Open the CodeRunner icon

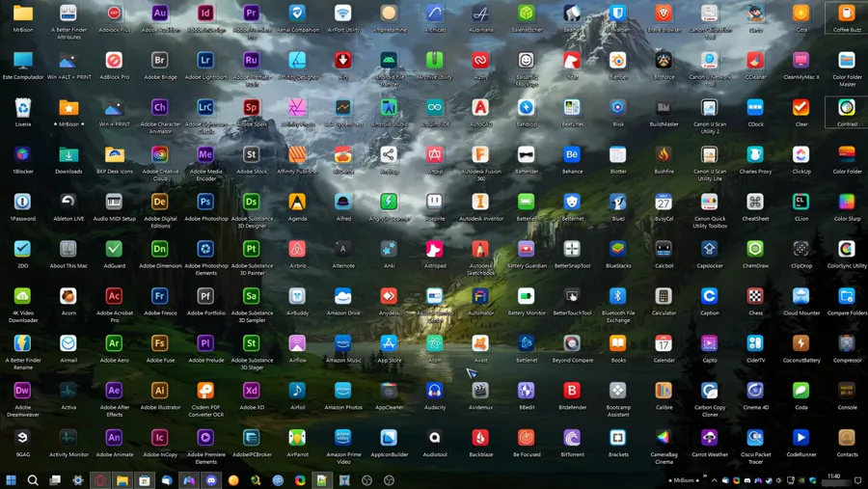pos(801,438)
